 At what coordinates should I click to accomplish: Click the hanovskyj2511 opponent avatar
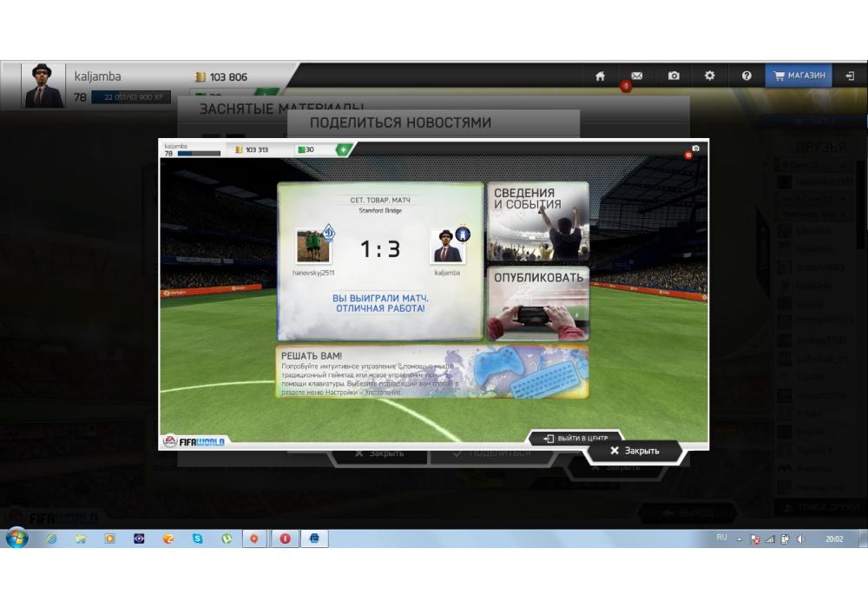(x=313, y=247)
